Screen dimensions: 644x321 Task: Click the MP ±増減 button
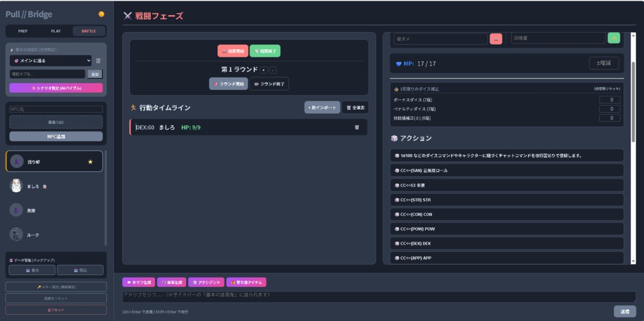tap(604, 64)
